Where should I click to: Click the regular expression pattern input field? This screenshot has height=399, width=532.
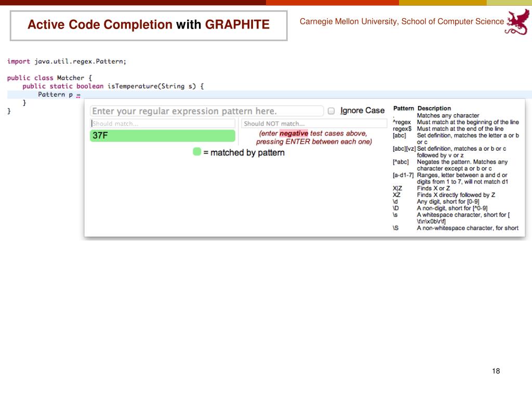coord(207,111)
